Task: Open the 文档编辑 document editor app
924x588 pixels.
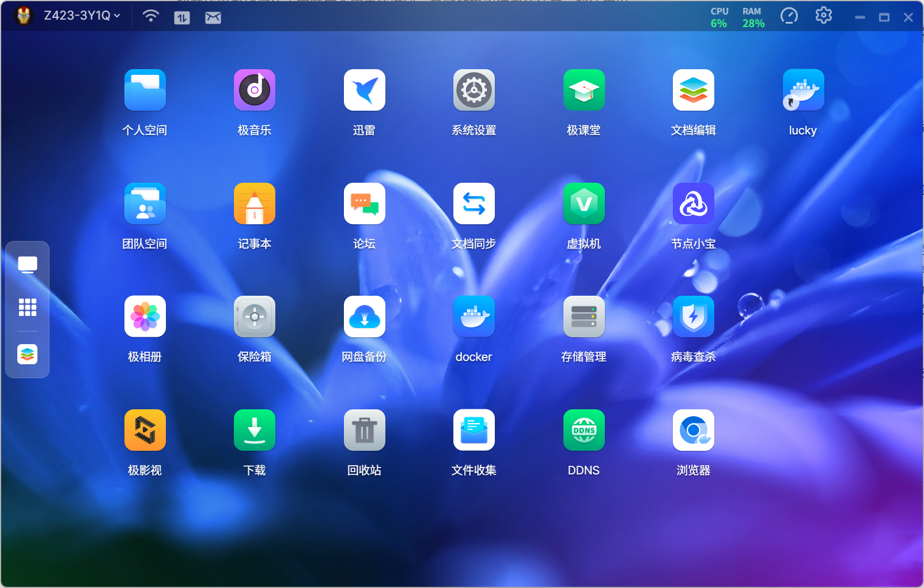Action: tap(694, 90)
